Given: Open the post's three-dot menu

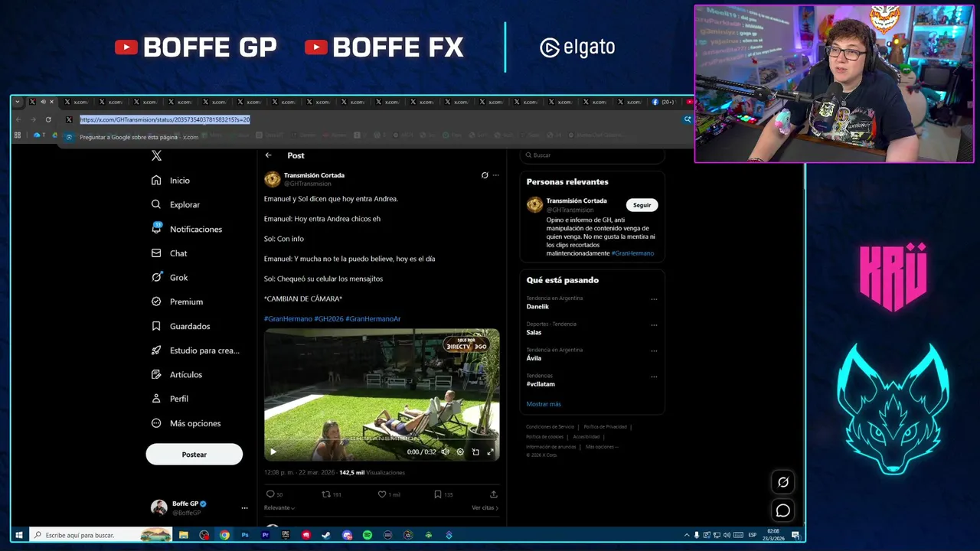Looking at the screenshot, I should pyautogui.click(x=495, y=175).
